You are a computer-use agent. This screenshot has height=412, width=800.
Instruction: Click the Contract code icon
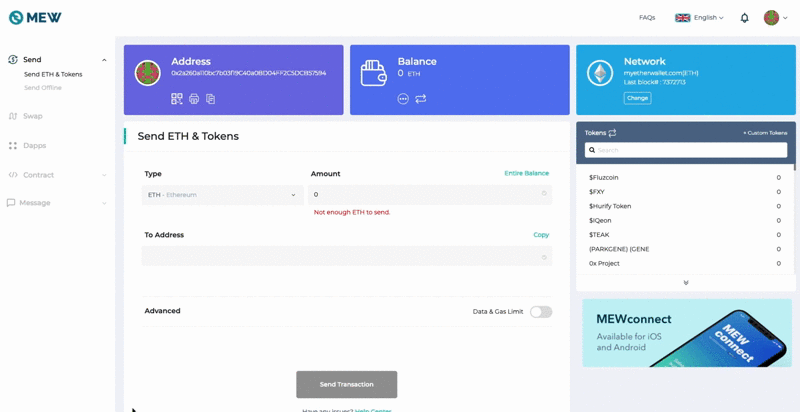coord(13,175)
